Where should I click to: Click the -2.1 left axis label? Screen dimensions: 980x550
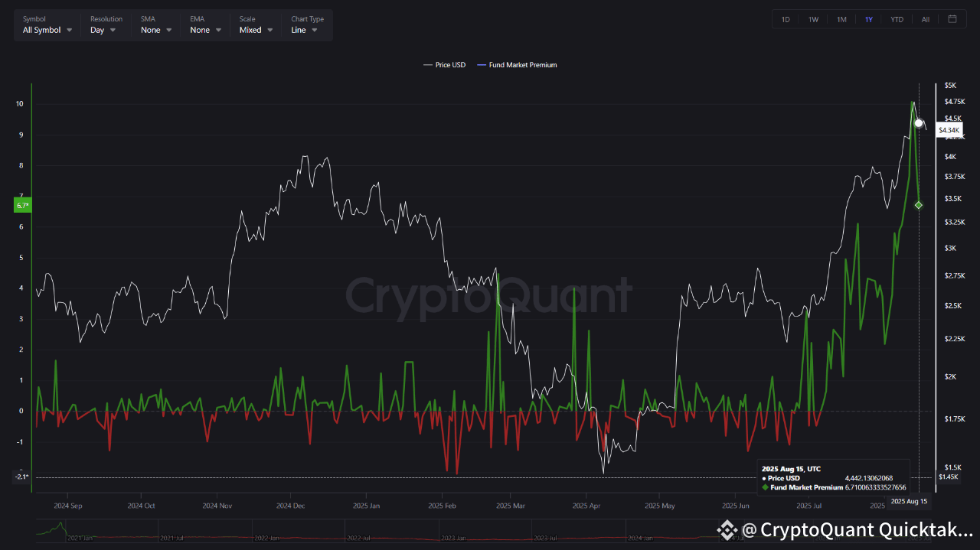pyautogui.click(x=21, y=477)
